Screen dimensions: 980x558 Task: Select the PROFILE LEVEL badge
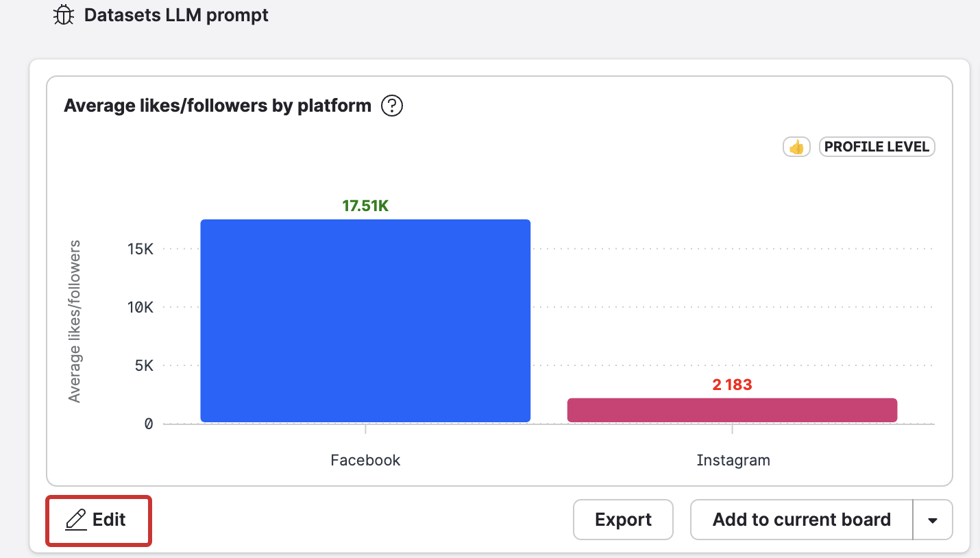tap(877, 147)
